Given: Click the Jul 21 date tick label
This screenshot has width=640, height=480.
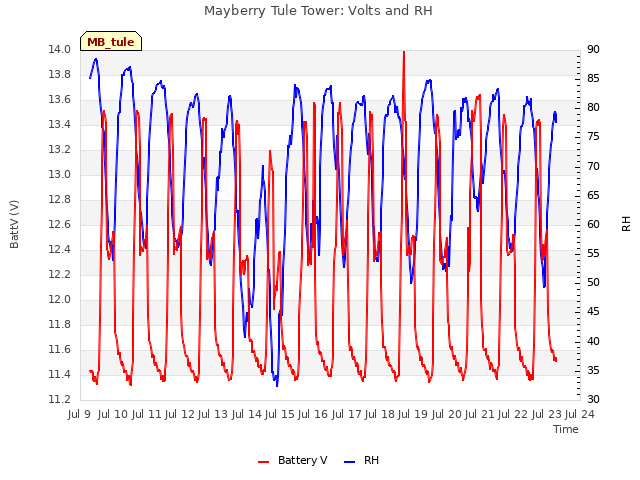Looking at the screenshot, I should pos(479,414).
